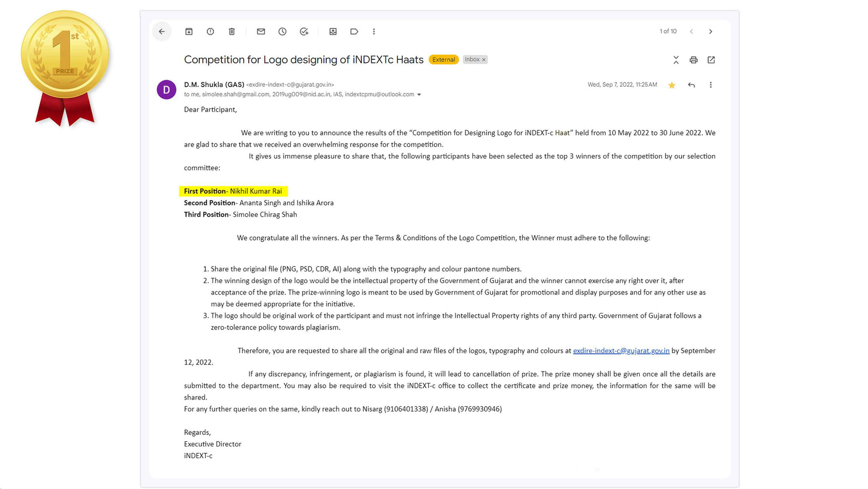
Task: Reply to D.M. Shukla's email
Action: pos(691,85)
